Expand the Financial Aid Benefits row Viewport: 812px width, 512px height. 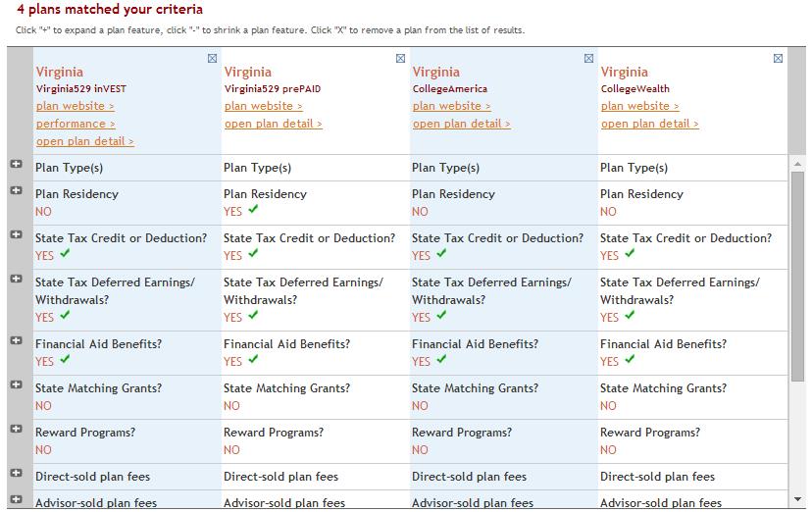(x=16, y=340)
